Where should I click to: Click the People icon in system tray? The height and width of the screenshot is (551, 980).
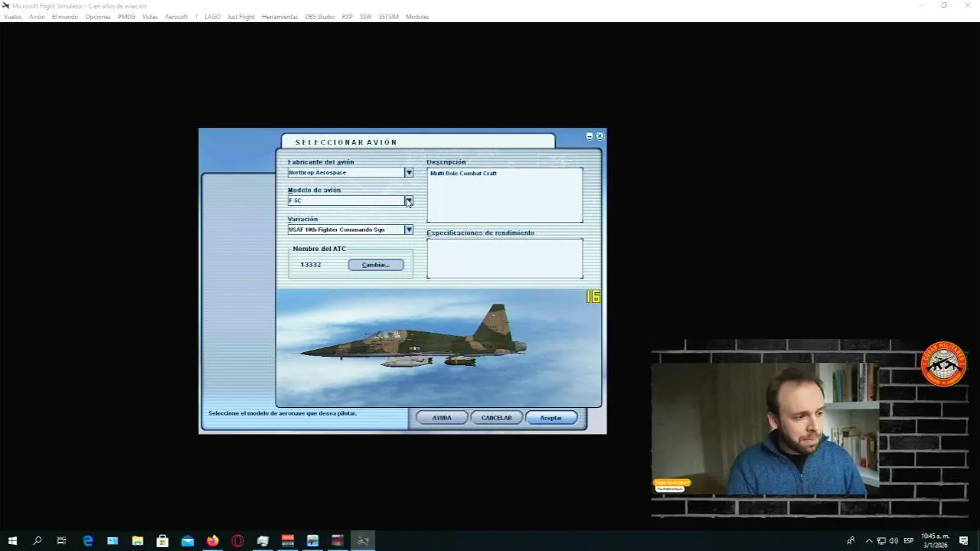851,541
